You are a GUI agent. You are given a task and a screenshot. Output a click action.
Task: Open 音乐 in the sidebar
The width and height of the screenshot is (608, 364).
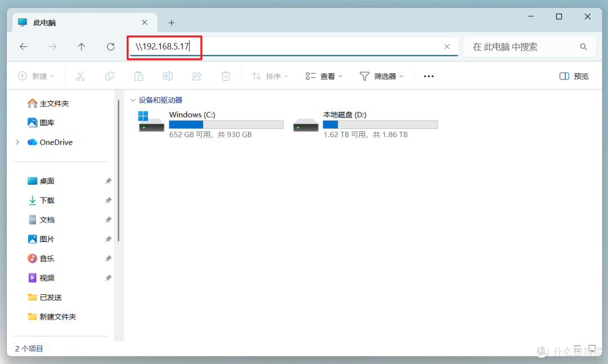[41, 259]
